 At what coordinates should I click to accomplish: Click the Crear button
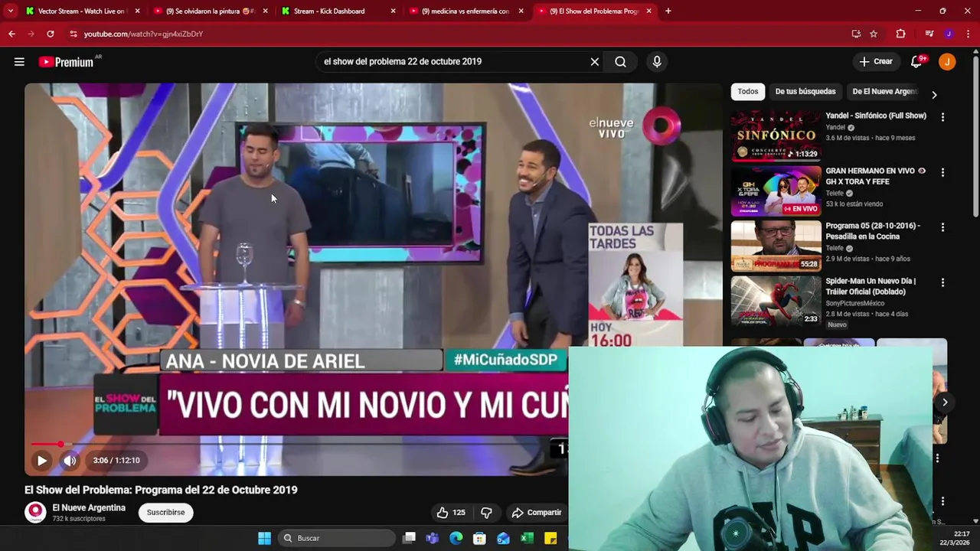pos(875,62)
